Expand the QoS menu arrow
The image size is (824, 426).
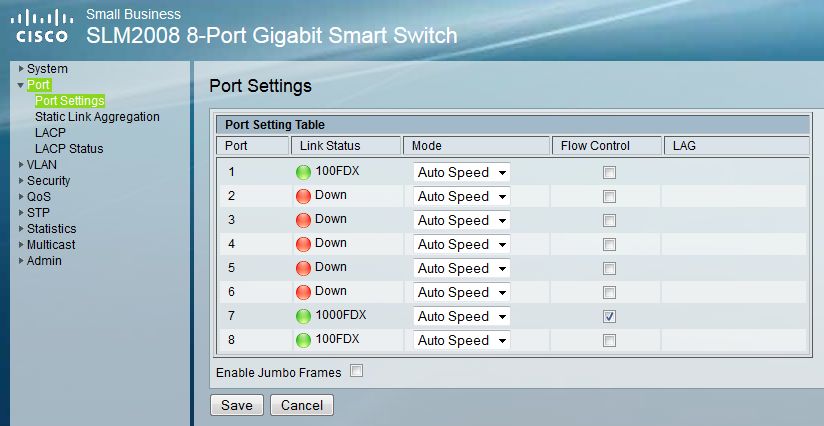[x=21, y=196]
